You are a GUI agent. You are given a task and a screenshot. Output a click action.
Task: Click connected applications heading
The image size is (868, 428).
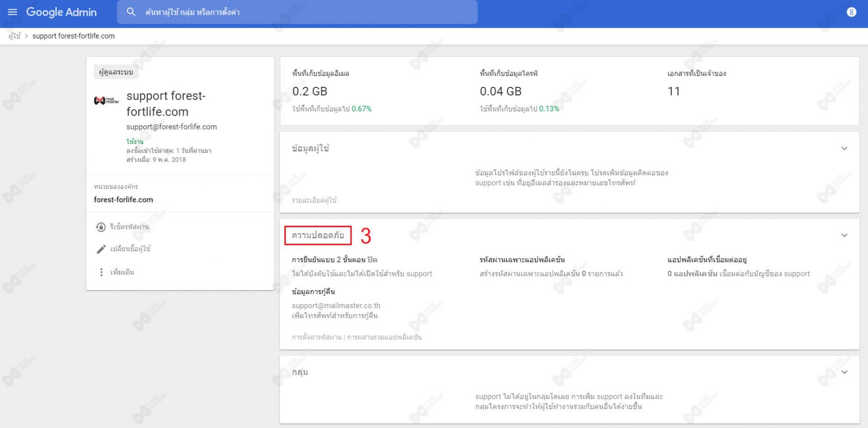point(707,259)
